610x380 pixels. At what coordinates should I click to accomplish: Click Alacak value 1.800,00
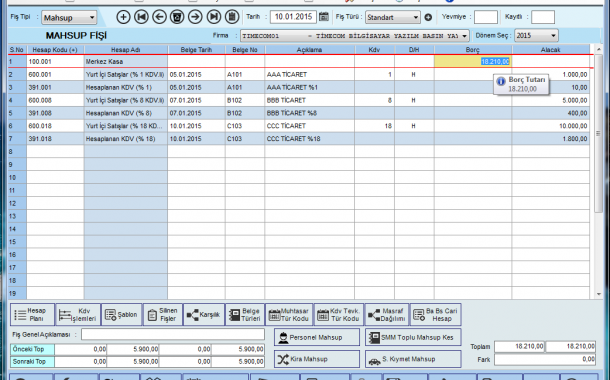click(x=550, y=139)
